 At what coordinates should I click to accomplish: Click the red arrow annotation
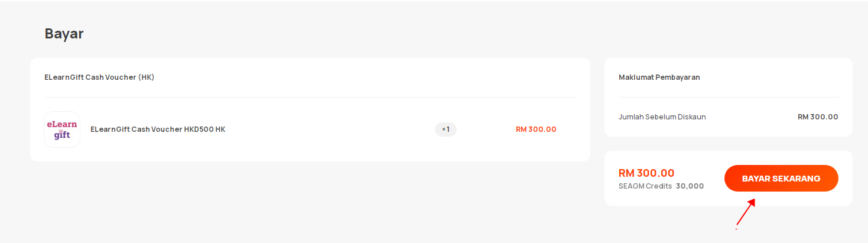pyautogui.click(x=746, y=212)
